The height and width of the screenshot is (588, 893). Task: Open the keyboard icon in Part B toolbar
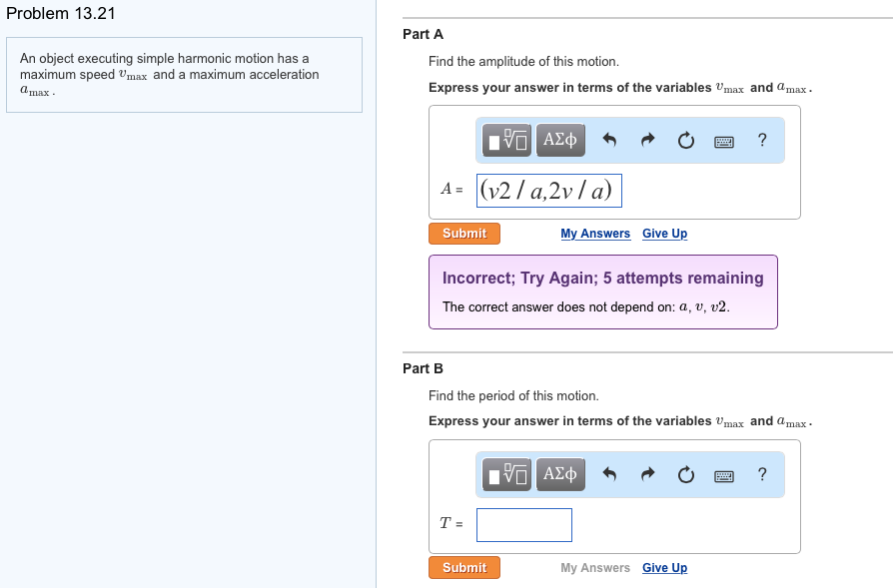(x=726, y=474)
